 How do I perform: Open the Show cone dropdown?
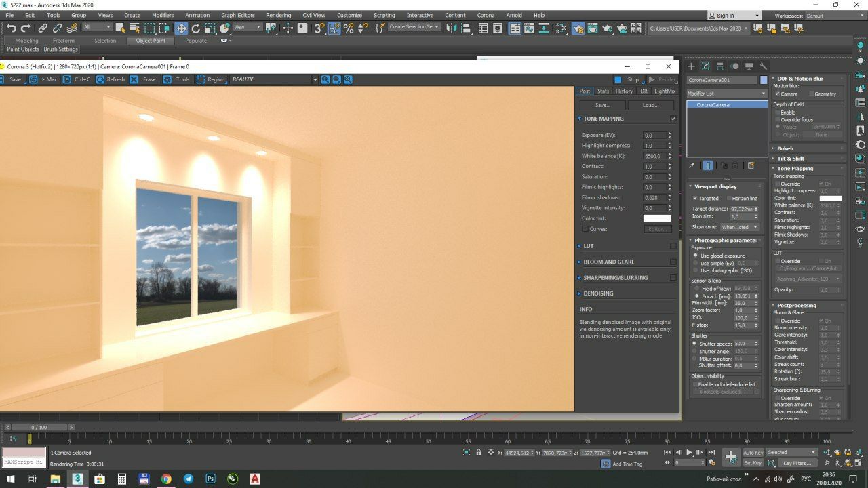pyautogui.click(x=740, y=227)
